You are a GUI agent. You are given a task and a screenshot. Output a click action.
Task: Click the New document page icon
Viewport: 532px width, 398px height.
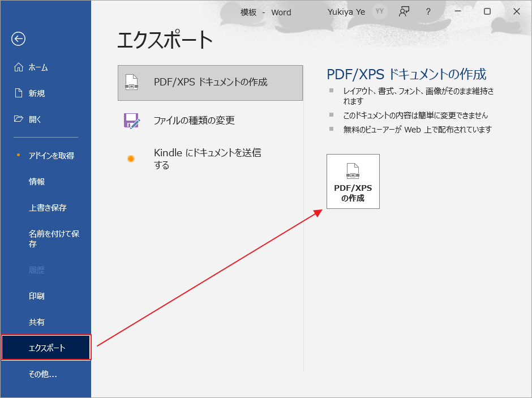coord(19,93)
